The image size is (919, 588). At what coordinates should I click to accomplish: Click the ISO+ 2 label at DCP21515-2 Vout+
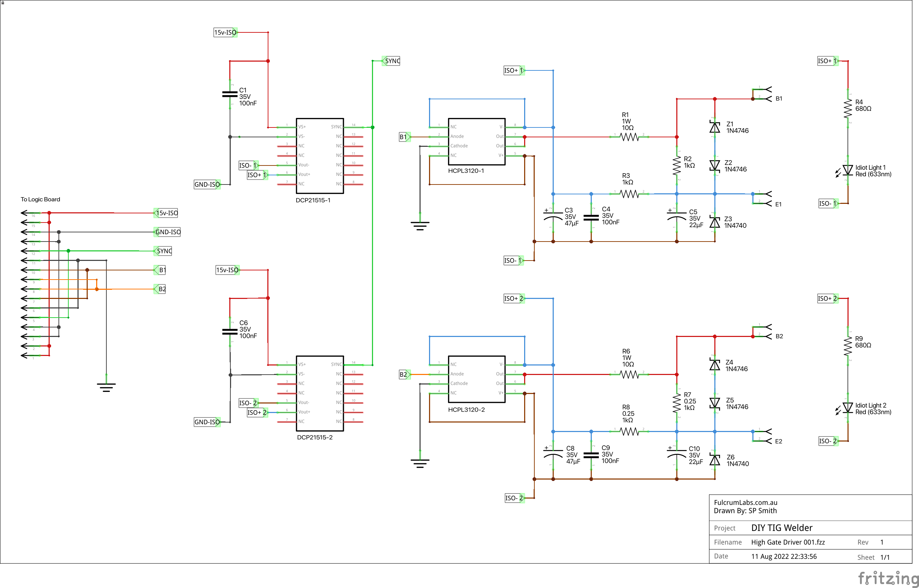click(257, 412)
